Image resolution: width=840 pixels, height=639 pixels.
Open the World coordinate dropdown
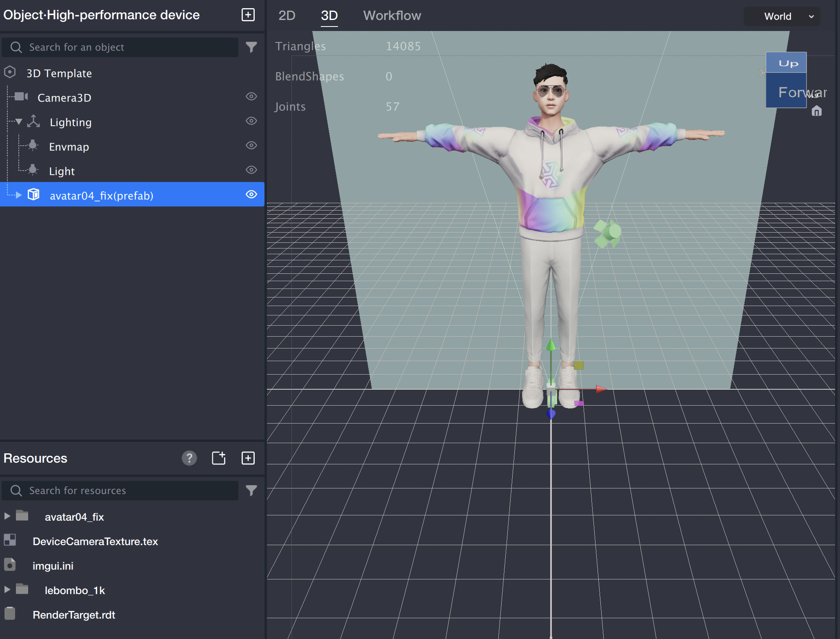tap(782, 16)
